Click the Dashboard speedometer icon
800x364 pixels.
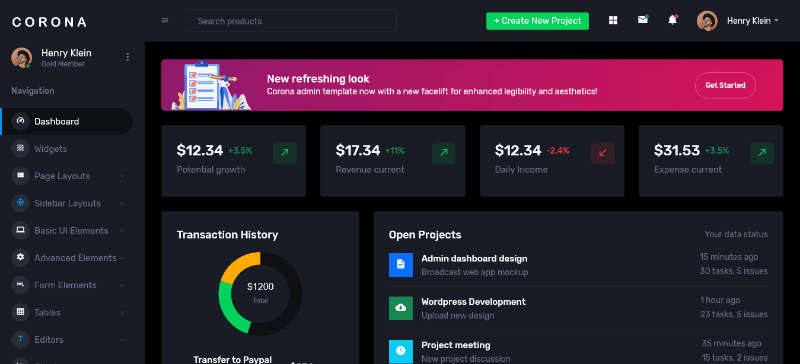click(x=20, y=122)
